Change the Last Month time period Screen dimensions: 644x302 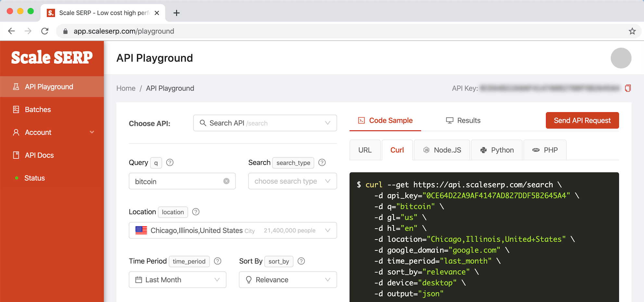[x=177, y=280]
